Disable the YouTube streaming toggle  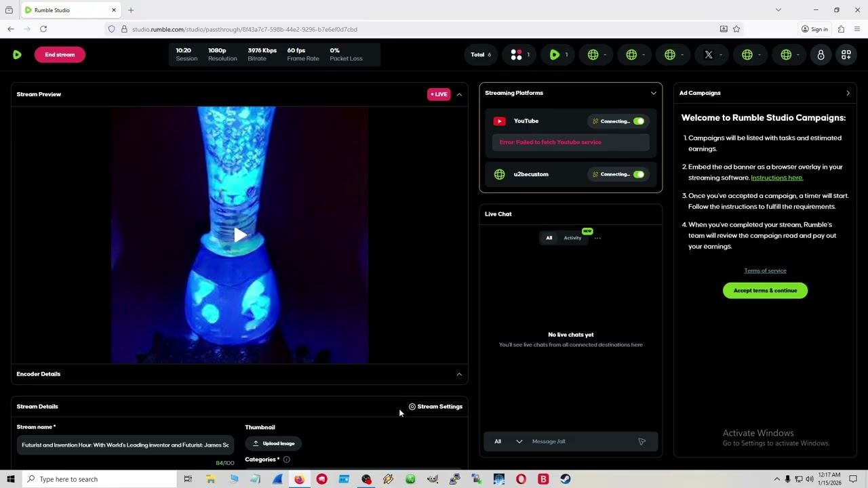pos(639,121)
